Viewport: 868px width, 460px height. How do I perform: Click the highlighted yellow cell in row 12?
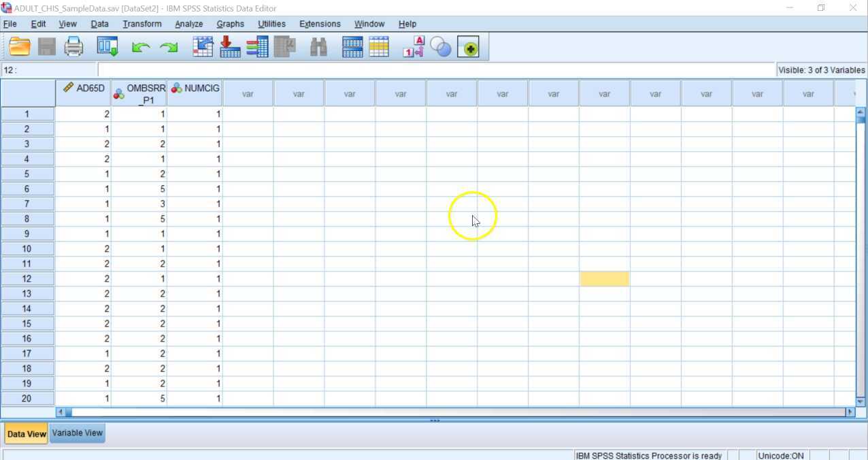click(x=605, y=279)
